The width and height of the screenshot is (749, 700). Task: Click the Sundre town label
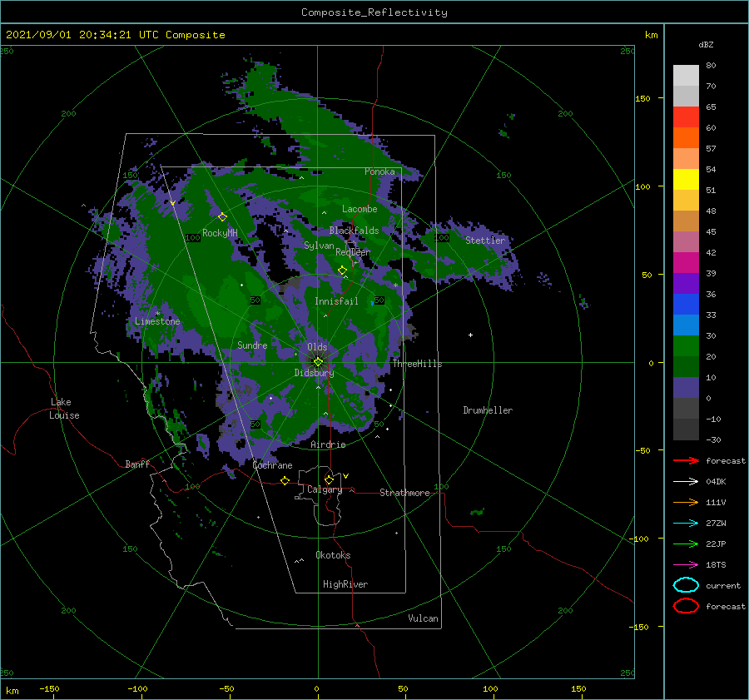tap(252, 345)
